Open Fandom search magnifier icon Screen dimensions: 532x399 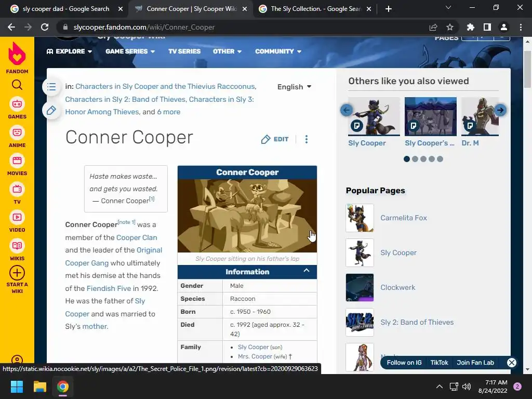click(17, 85)
